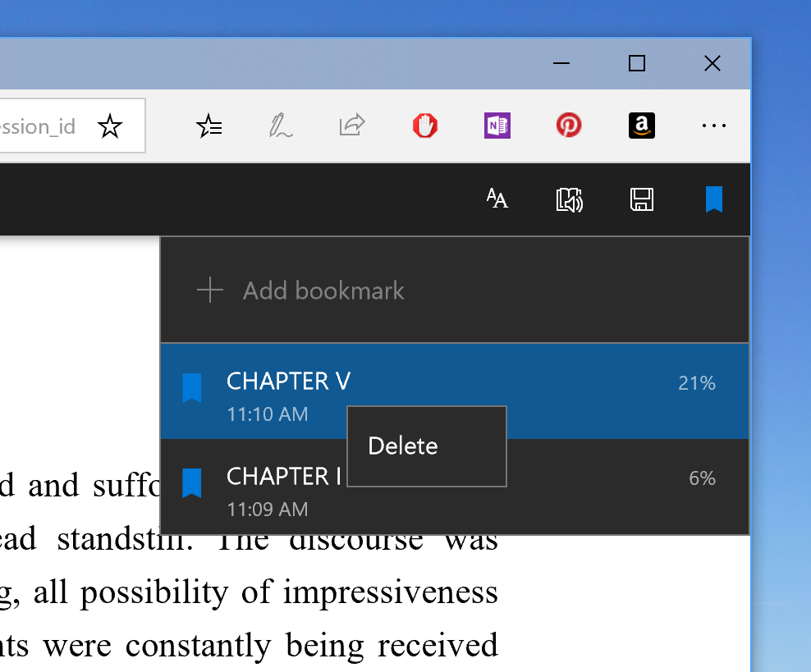Image resolution: width=811 pixels, height=672 pixels.
Task: Click the Favorites hub icon
Action: click(x=209, y=126)
